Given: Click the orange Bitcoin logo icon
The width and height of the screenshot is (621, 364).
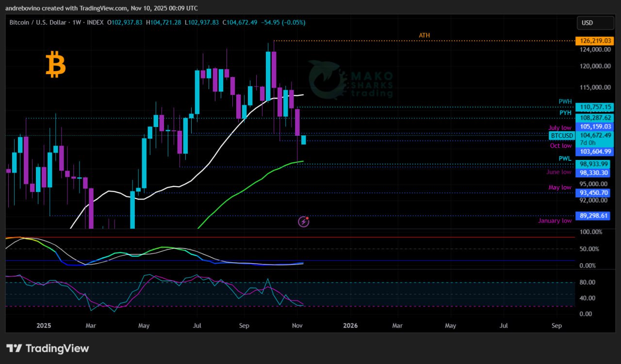Looking at the screenshot, I should (x=55, y=65).
